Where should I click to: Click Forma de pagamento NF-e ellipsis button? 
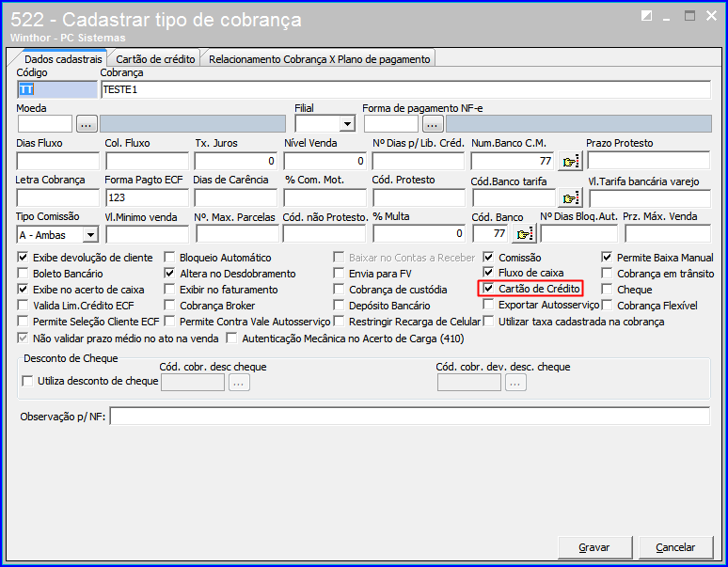tap(433, 124)
